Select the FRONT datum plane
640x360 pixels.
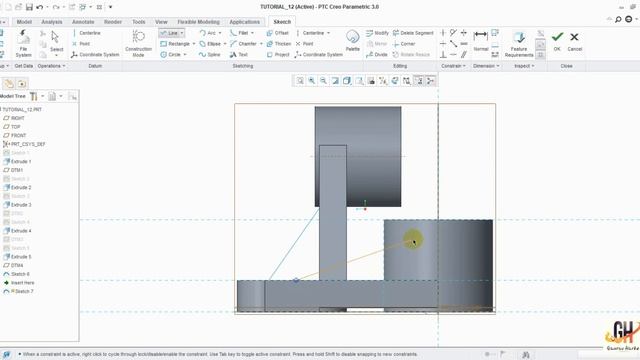click(x=15, y=136)
